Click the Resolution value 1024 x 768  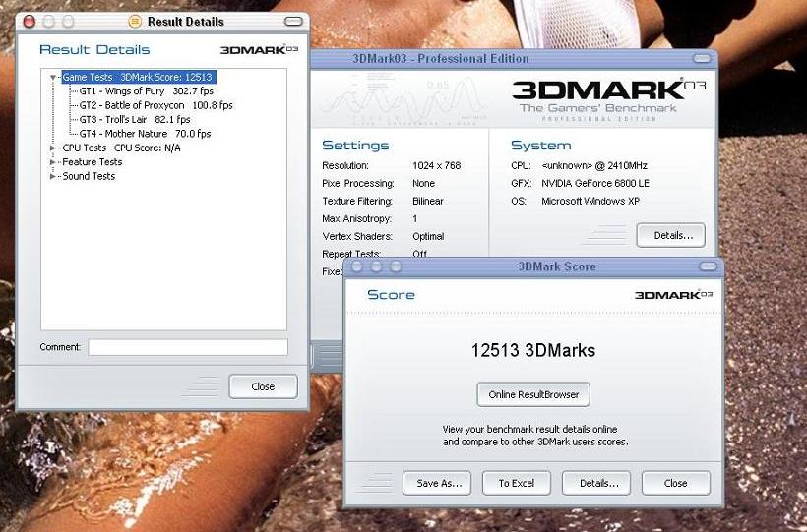436,165
